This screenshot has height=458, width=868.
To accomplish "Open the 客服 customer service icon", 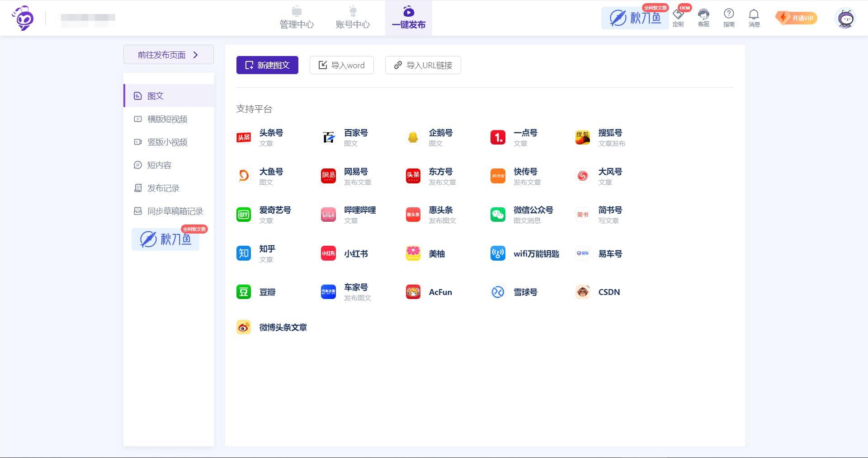I will tap(703, 18).
